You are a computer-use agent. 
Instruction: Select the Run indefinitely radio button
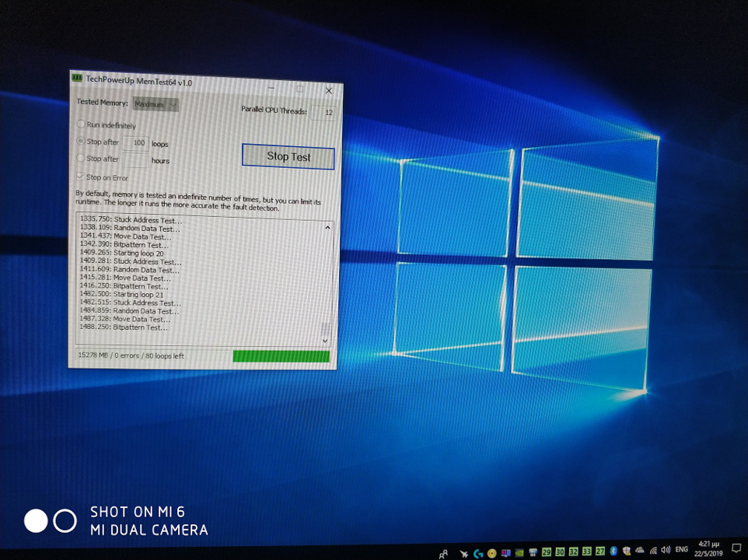pyautogui.click(x=81, y=124)
